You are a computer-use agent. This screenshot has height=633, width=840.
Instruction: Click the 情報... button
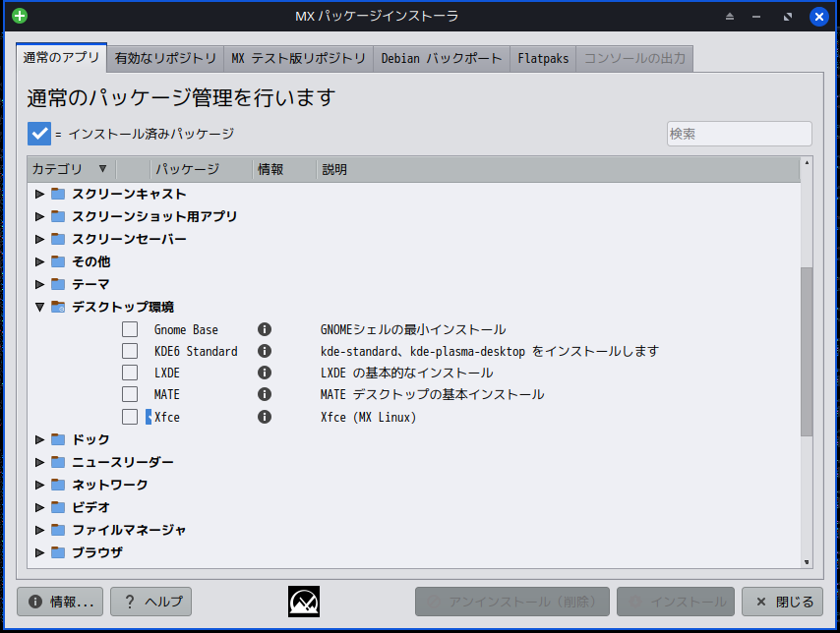tap(60, 602)
